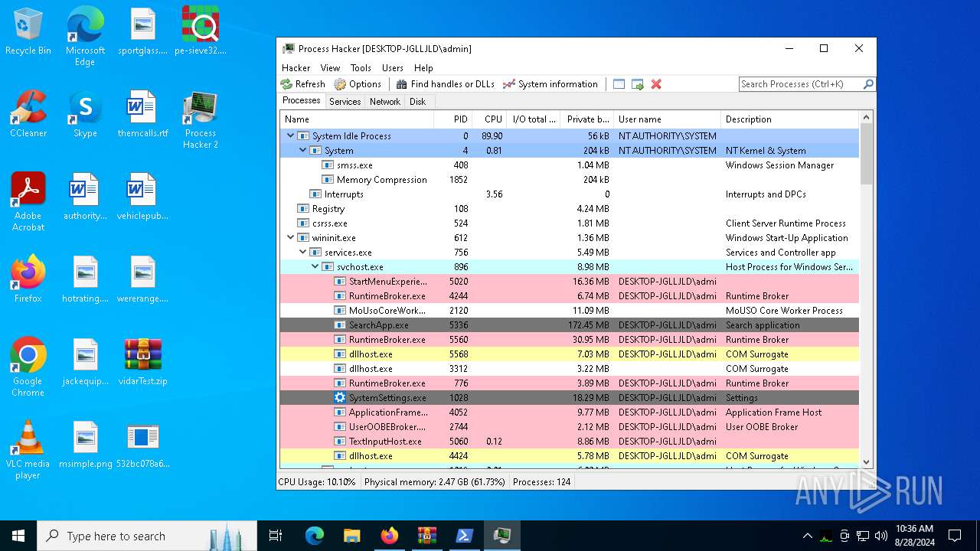Click the CPU Usage status bar entry
Image resolution: width=980 pixels, height=551 pixels.
317,482
